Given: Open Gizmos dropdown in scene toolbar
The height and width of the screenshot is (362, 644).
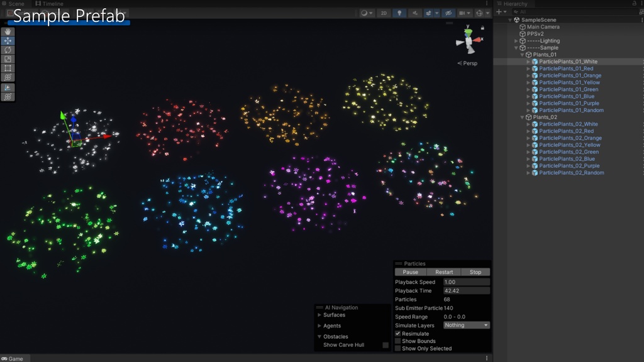Looking at the screenshot, I should pos(482,13).
